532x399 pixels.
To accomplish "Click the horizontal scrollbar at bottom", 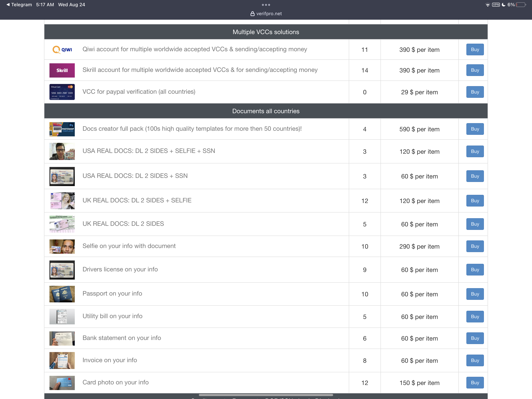I will (x=266, y=395).
